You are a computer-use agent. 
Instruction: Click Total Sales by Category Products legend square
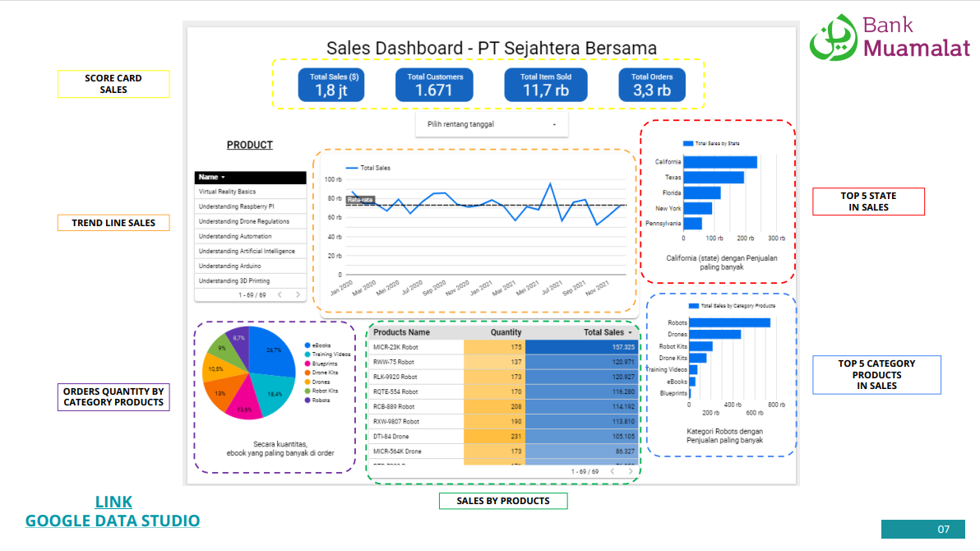tap(694, 305)
